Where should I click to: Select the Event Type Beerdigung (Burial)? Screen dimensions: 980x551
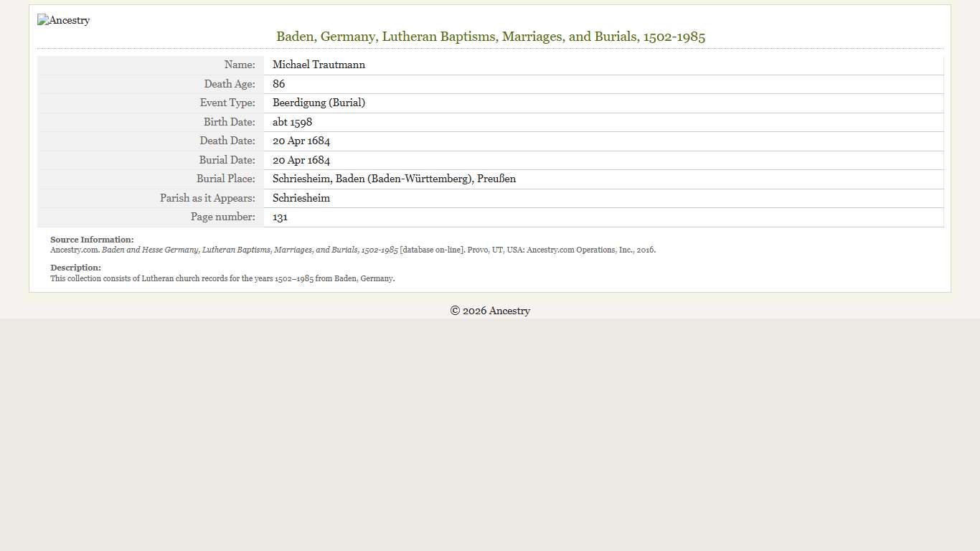(319, 103)
